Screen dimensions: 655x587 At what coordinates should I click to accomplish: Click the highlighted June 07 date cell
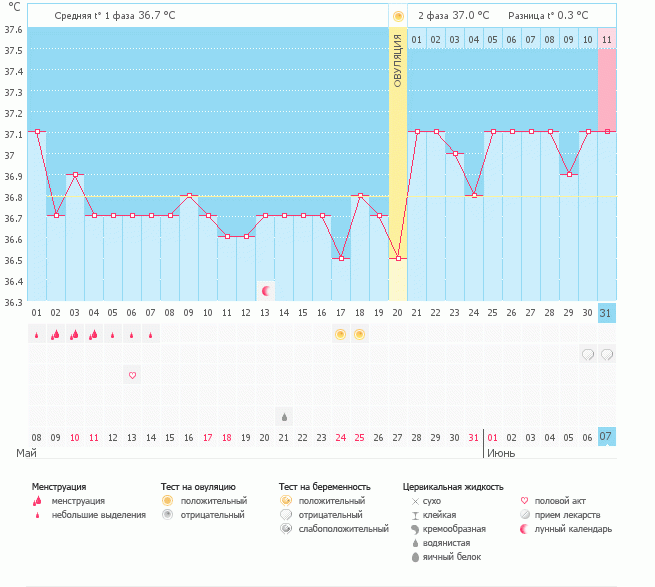click(607, 437)
